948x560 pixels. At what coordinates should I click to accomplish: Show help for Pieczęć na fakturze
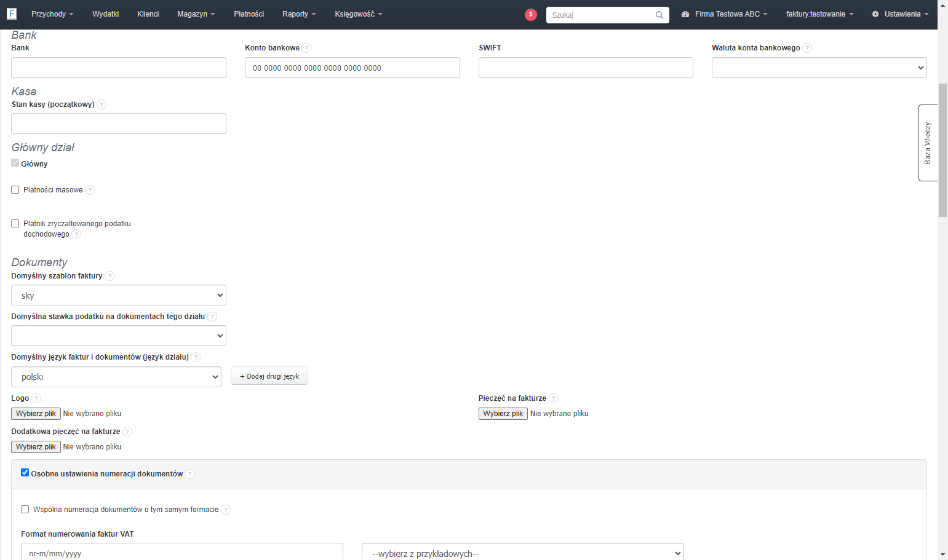pos(554,398)
